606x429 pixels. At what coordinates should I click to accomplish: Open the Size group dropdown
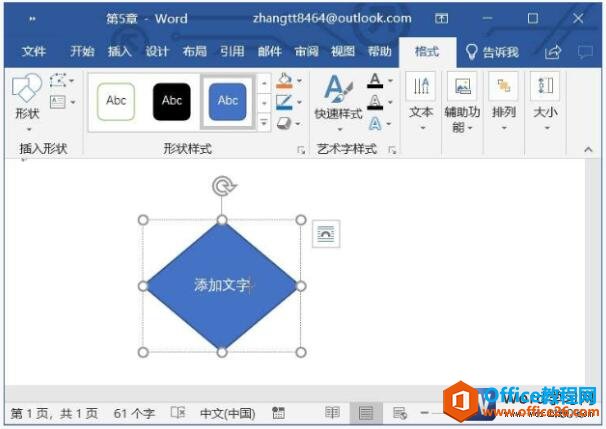(545, 102)
